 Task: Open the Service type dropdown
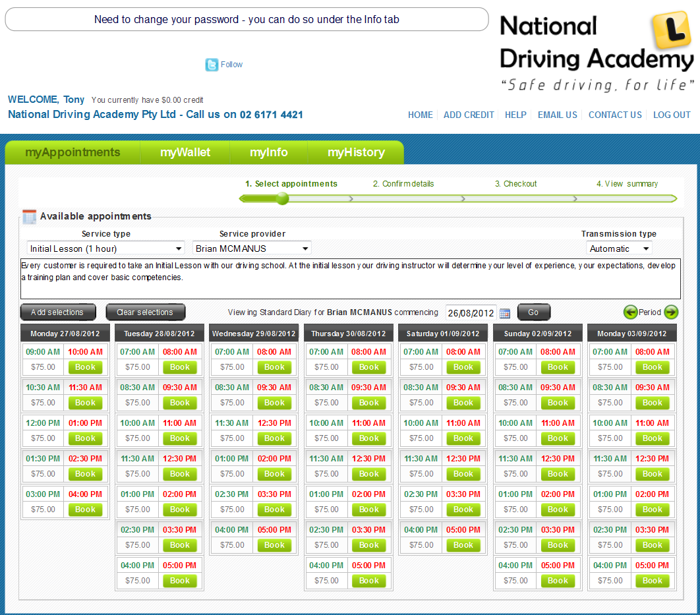click(x=105, y=249)
